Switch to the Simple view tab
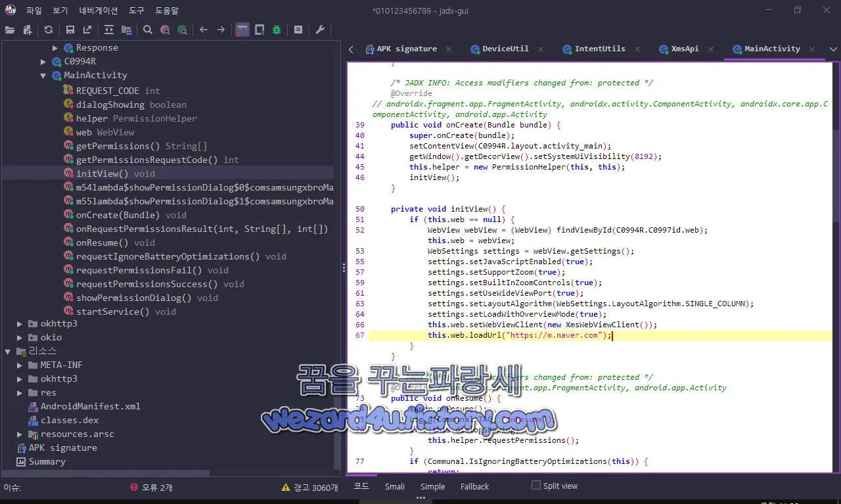Viewport: 841px width, 504px height. 432,486
